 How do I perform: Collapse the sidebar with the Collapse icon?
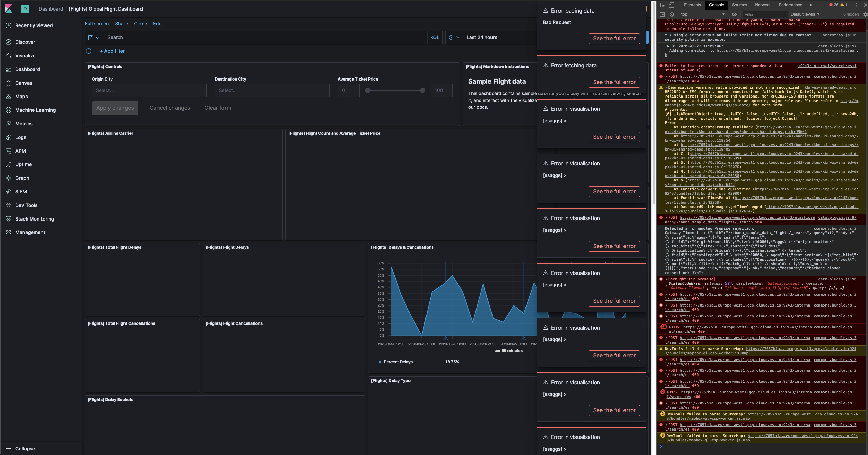tap(9, 449)
